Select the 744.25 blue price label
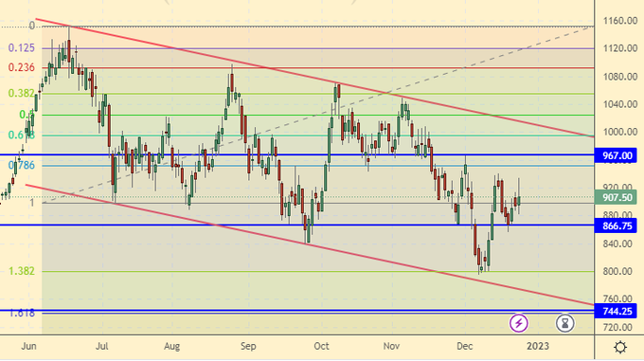 [616, 312]
